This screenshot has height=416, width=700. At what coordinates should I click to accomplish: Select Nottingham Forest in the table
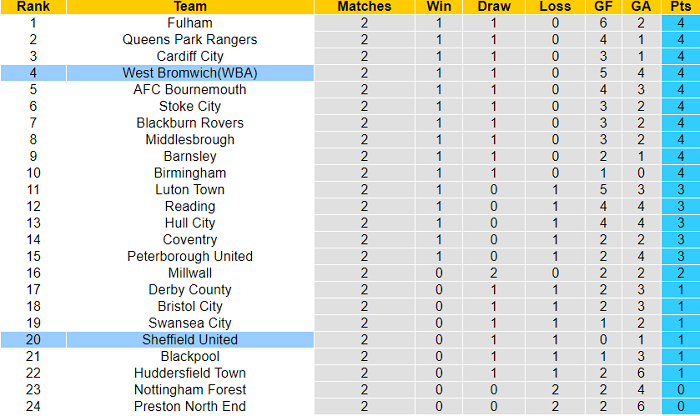[x=190, y=390]
